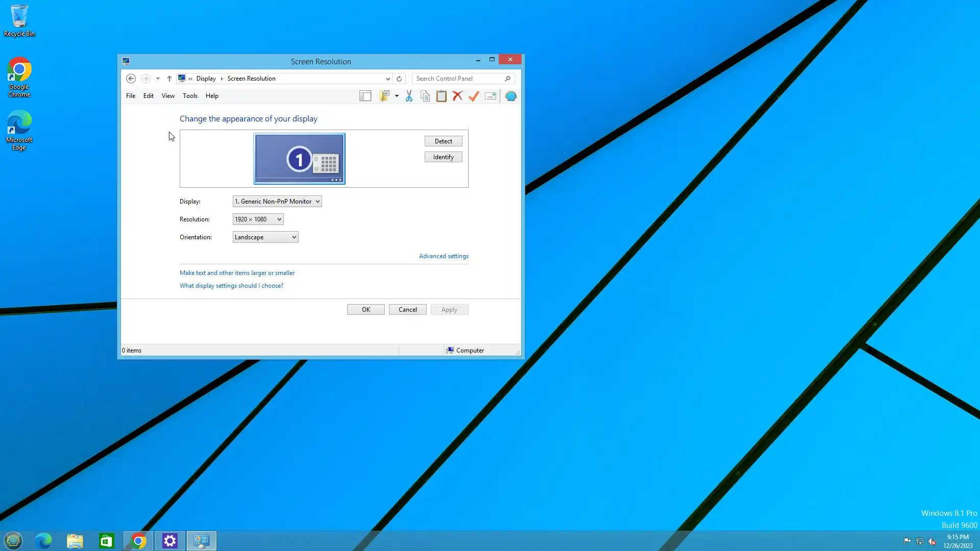This screenshot has height=551, width=980.
Task: Click the email envelope toolbar icon
Action: [491, 96]
